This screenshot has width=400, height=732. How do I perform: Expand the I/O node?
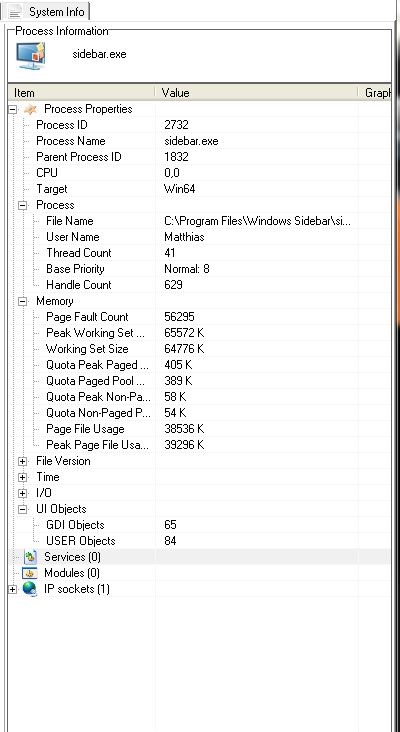click(x=22, y=493)
